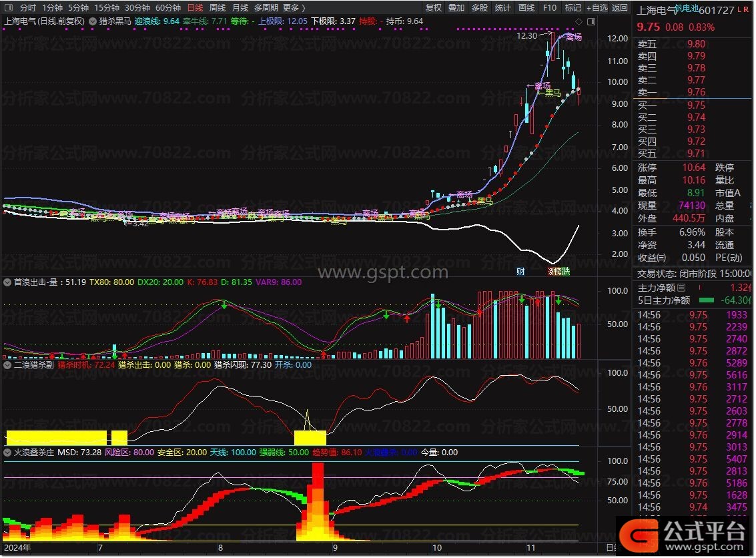
Task: Click the R indicator next to 601727
Action: pyautogui.click(x=747, y=9)
